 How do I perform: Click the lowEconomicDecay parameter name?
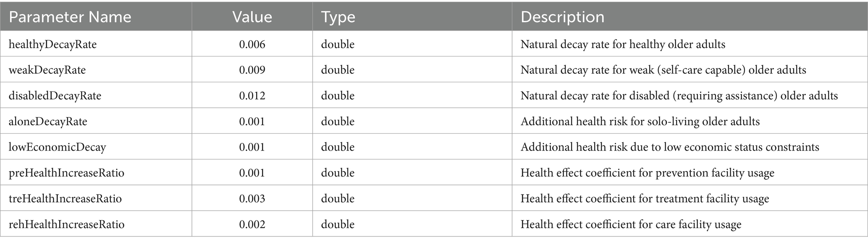(57, 147)
